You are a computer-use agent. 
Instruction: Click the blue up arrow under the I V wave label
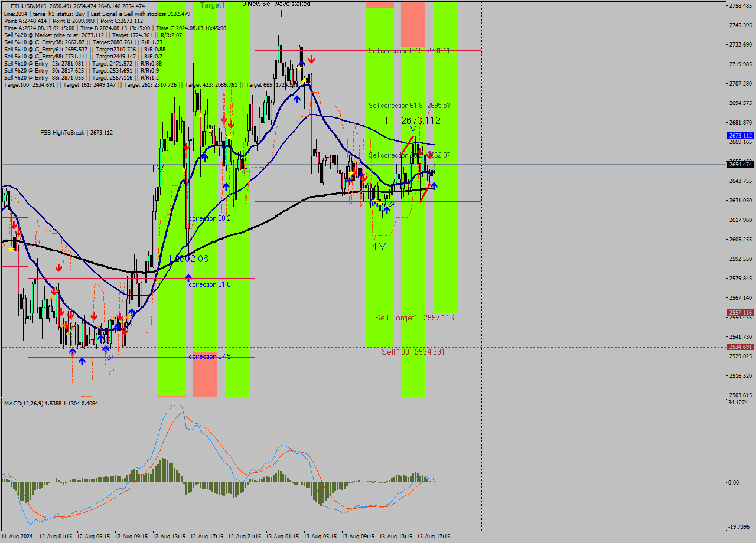coord(387,210)
